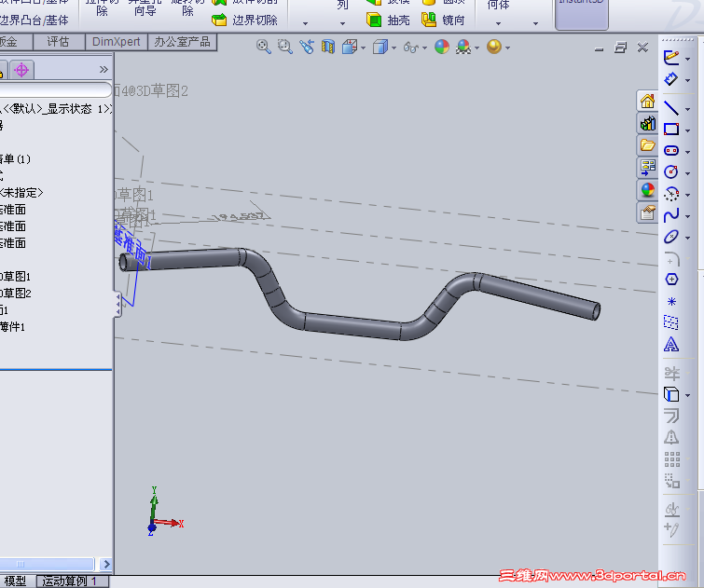Click Zoom to Fit in view toolbar
The height and width of the screenshot is (588, 704).
click(264, 47)
